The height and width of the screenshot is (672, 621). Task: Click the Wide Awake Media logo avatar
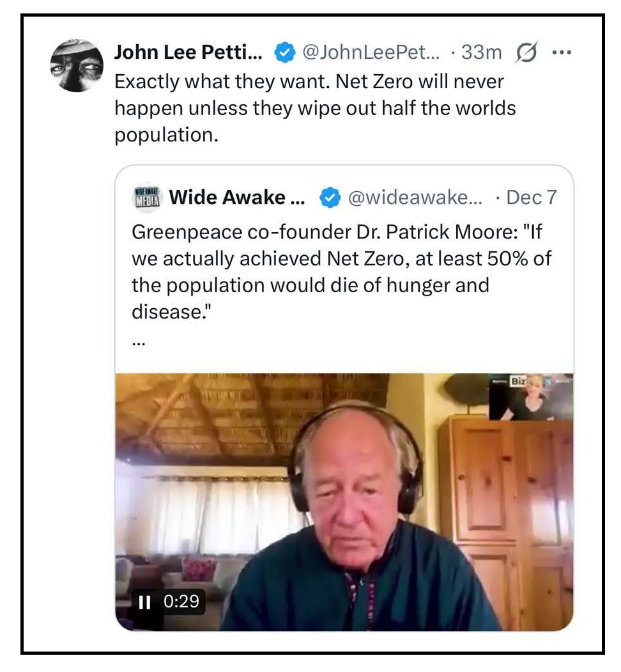[x=145, y=198]
